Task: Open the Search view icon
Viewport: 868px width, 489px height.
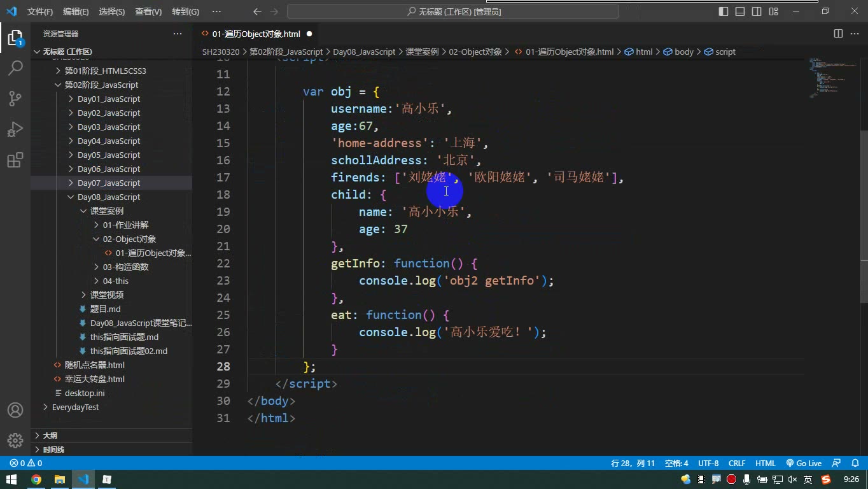Action: [15, 67]
